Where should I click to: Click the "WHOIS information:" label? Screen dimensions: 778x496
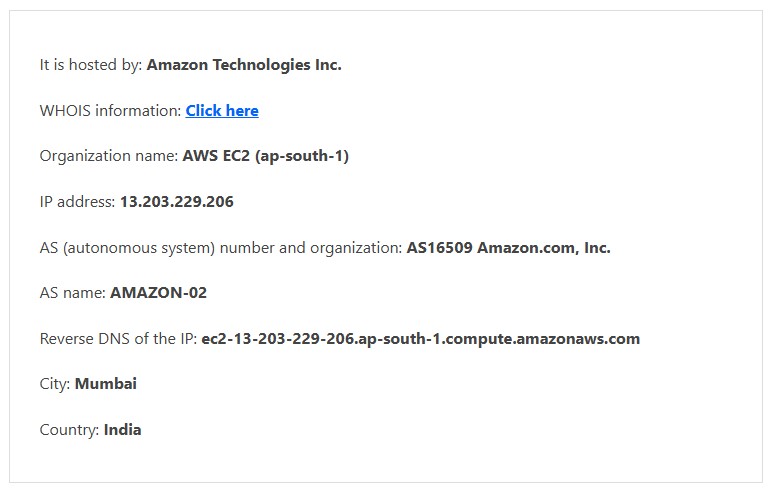point(110,111)
